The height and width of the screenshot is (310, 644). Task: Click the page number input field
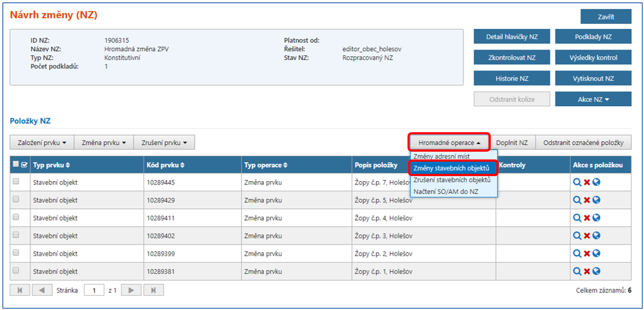[x=94, y=290]
